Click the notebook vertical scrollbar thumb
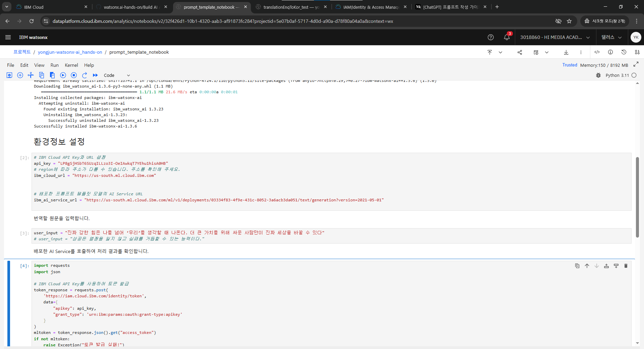 [x=637, y=197]
